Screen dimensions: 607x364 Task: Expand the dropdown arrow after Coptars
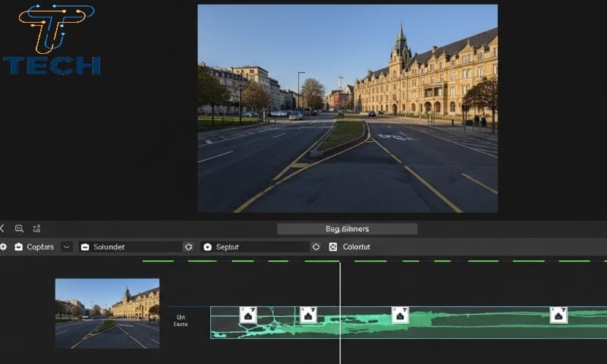tap(67, 247)
